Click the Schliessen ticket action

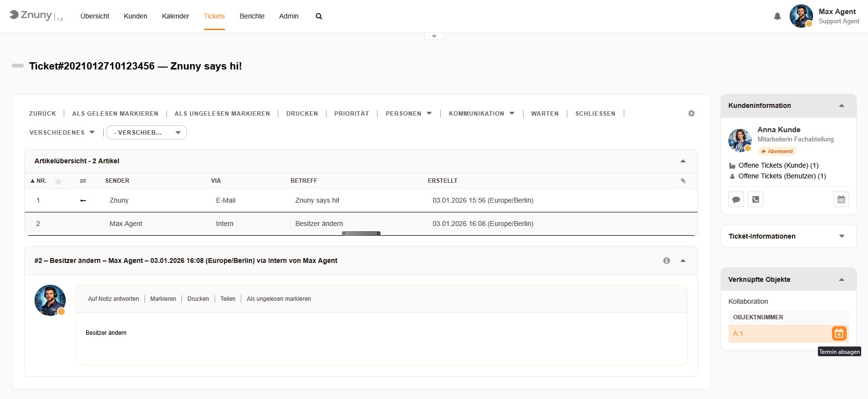click(595, 114)
